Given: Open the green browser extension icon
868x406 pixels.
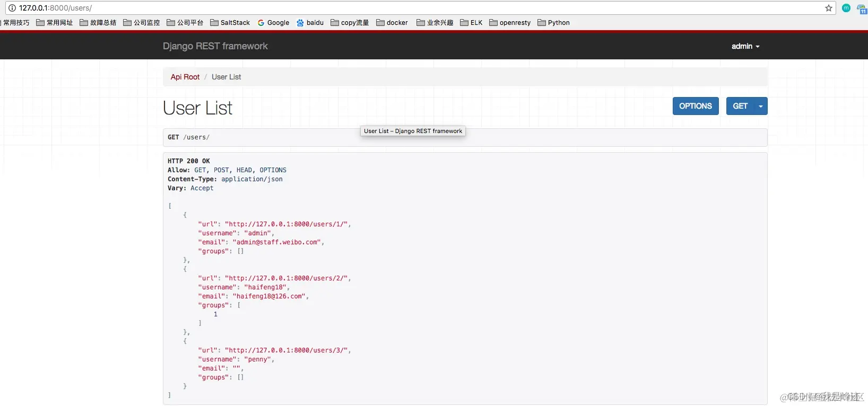Looking at the screenshot, I should (846, 8).
